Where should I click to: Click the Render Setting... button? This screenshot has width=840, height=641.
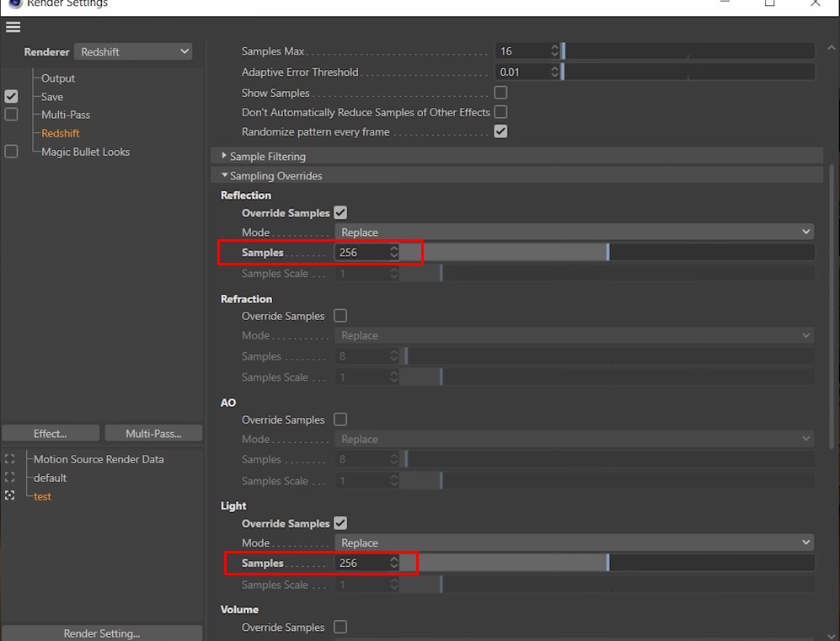coord(102,633)
